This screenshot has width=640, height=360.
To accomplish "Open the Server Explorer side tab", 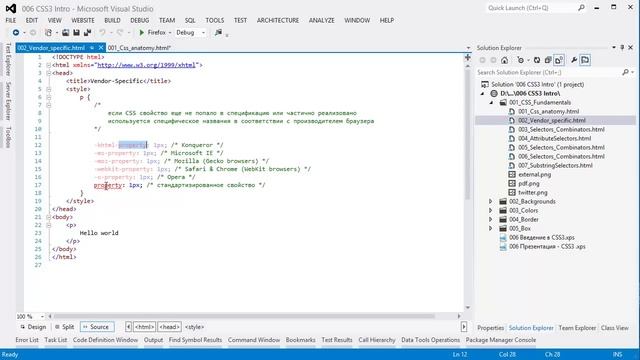I will click(8, 101).
